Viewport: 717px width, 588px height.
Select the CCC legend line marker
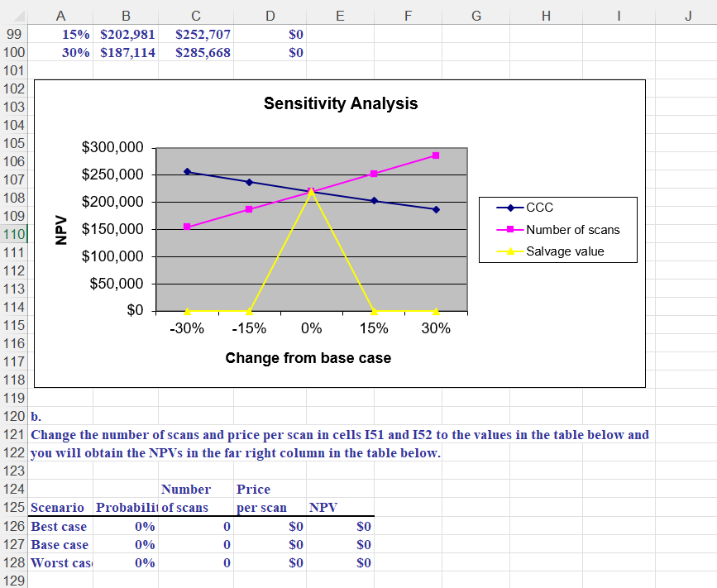pos(509,208)
